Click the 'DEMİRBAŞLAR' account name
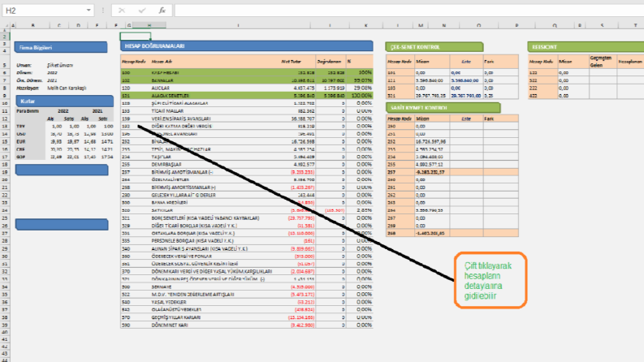 click(166, 165)
